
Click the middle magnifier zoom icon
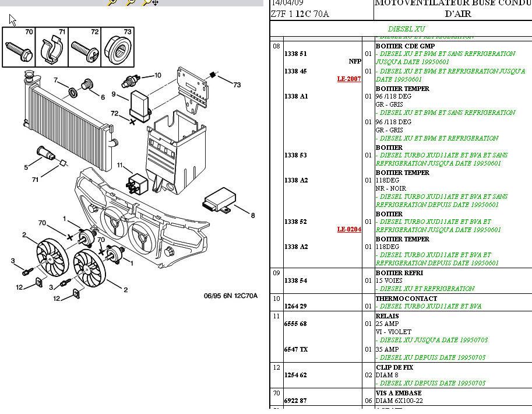point(131,2)
